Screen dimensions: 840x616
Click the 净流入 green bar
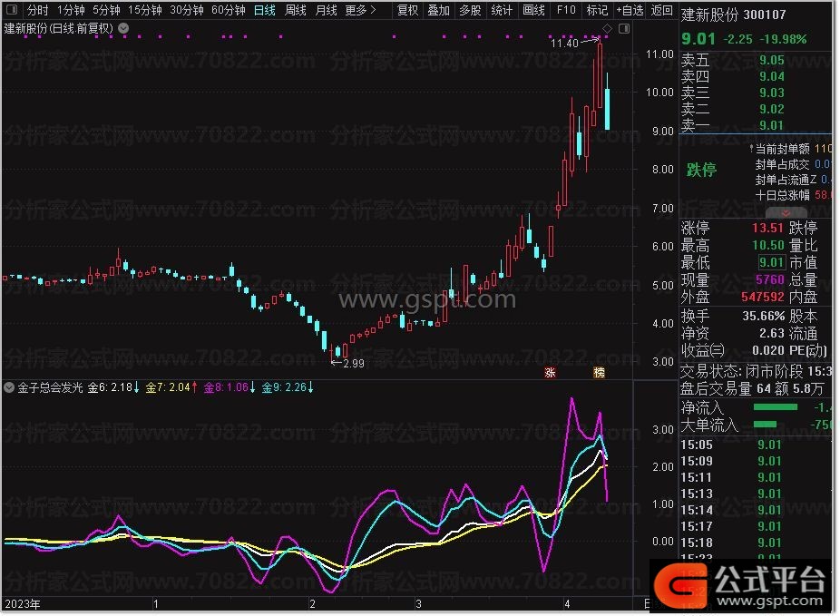[x=776, y=407]
